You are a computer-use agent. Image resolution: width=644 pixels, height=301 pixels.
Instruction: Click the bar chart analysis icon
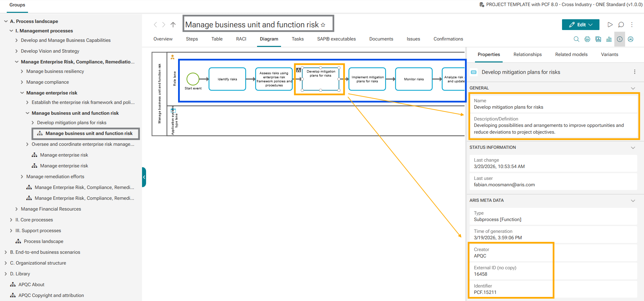(x=609, y=39)
